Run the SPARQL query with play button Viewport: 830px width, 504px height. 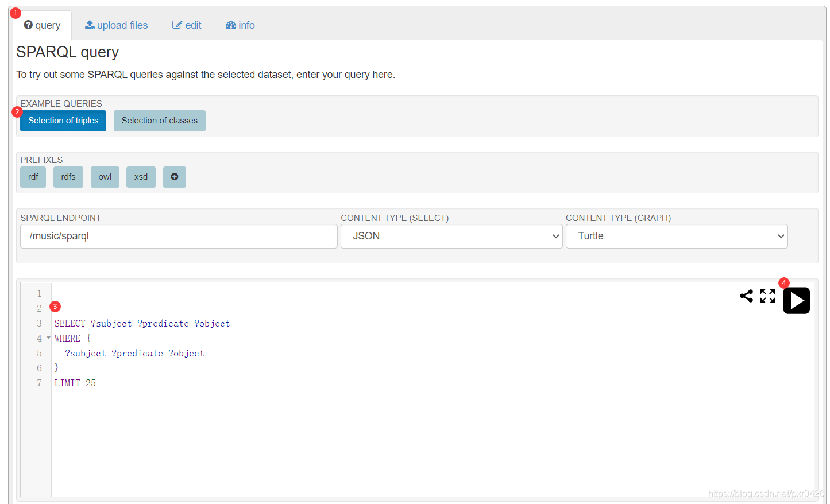[796, 301]
